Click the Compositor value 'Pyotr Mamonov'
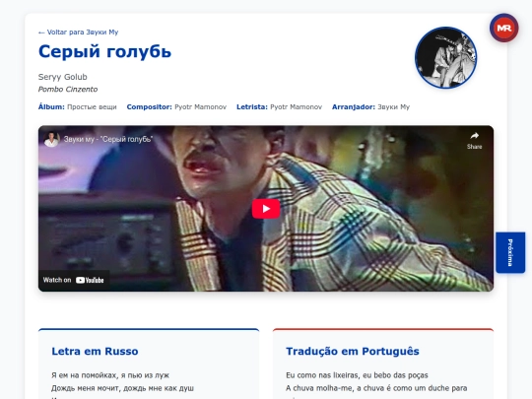Image resolution: width=532 pixels, height=399 pixels. (200, 107)
